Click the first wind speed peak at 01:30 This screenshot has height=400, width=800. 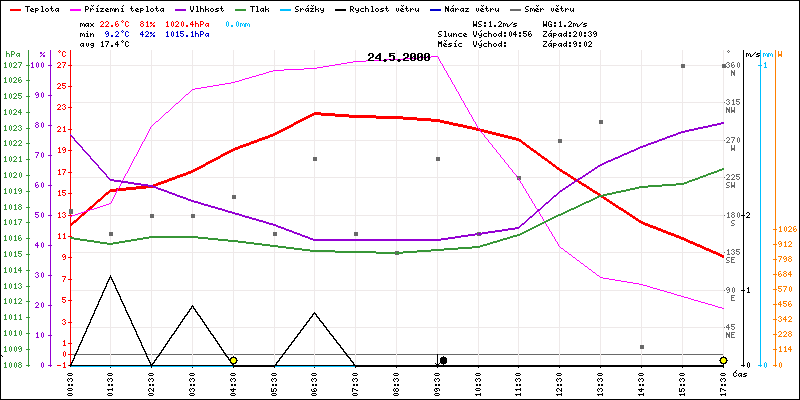111,277
